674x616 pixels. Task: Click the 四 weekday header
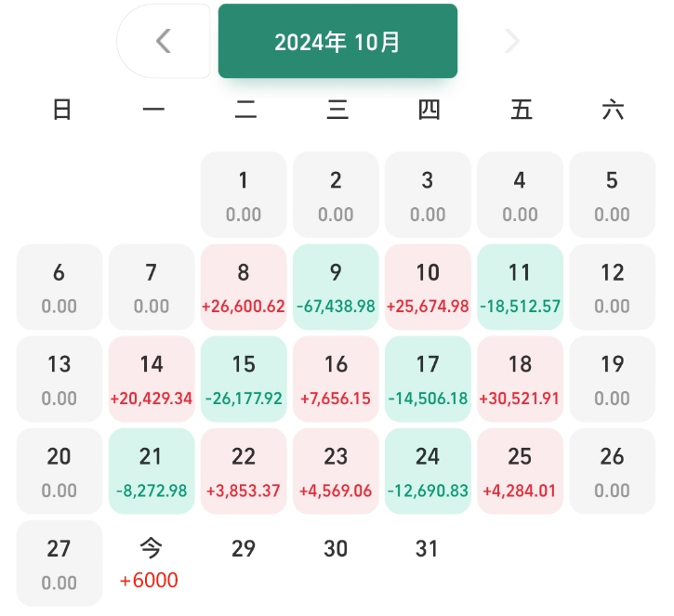[430, 110]
